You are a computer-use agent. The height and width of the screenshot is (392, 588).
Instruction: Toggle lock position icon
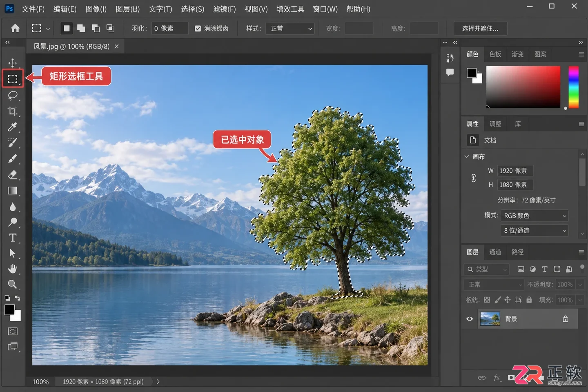pos(508,300)
